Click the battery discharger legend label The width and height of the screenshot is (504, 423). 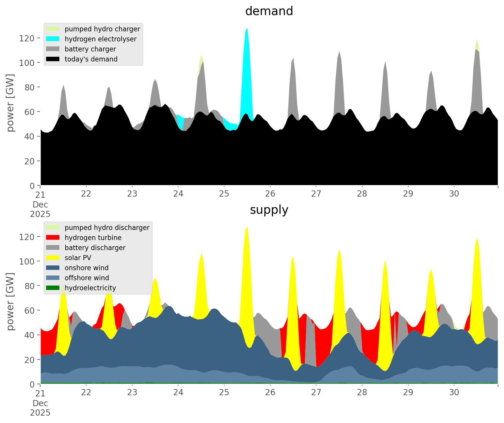point(95,248)
